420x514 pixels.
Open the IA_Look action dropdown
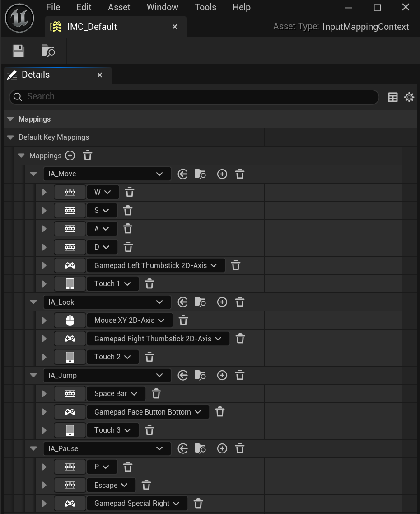[x=107, y=302]
